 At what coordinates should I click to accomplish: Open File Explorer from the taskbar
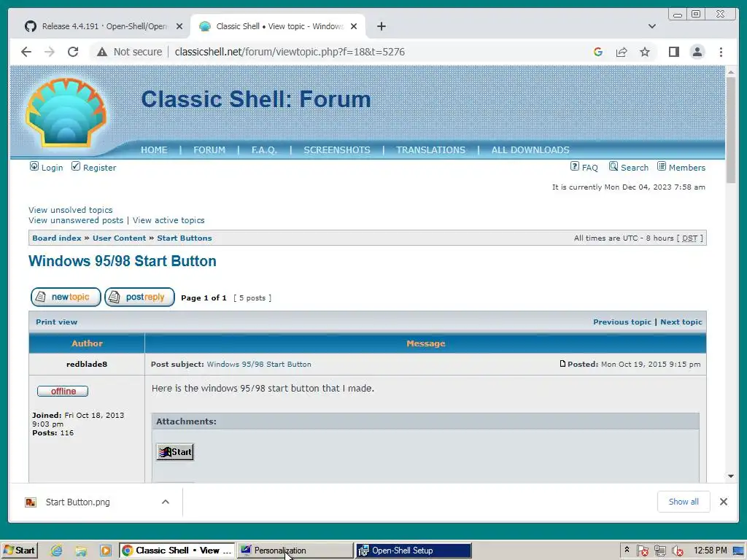(81, 551)
